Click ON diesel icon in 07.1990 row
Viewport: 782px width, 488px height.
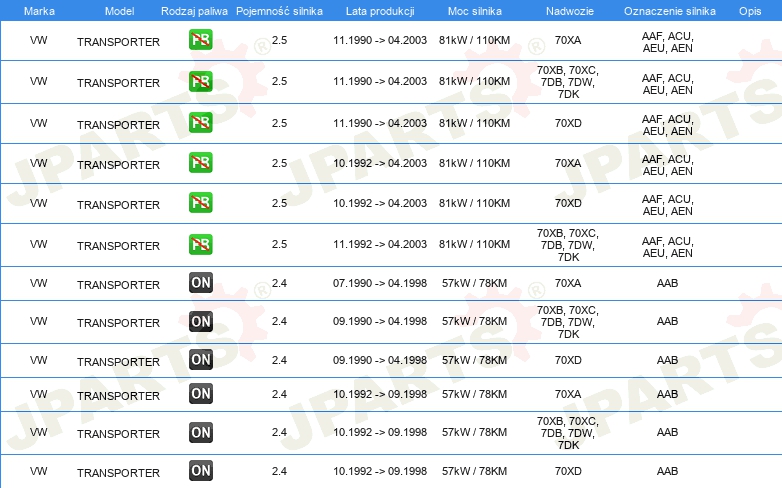pos(200,282)
